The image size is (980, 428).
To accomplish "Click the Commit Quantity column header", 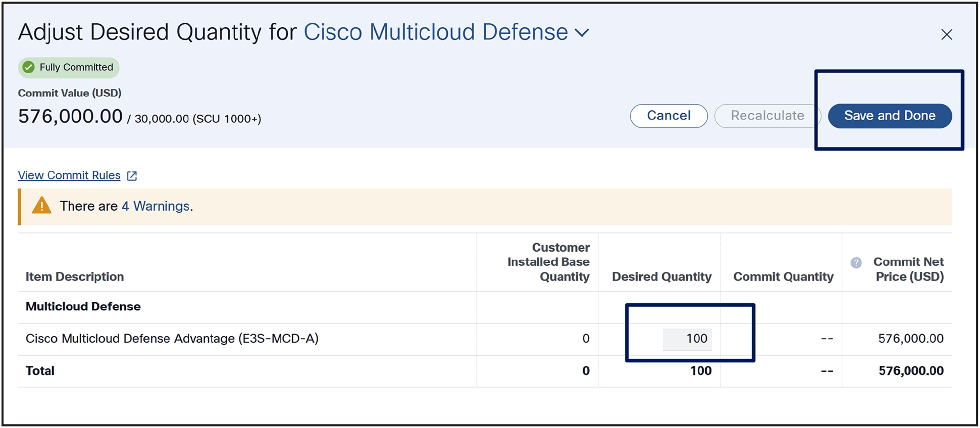I will pyautogui.click(x=783, y=277).
